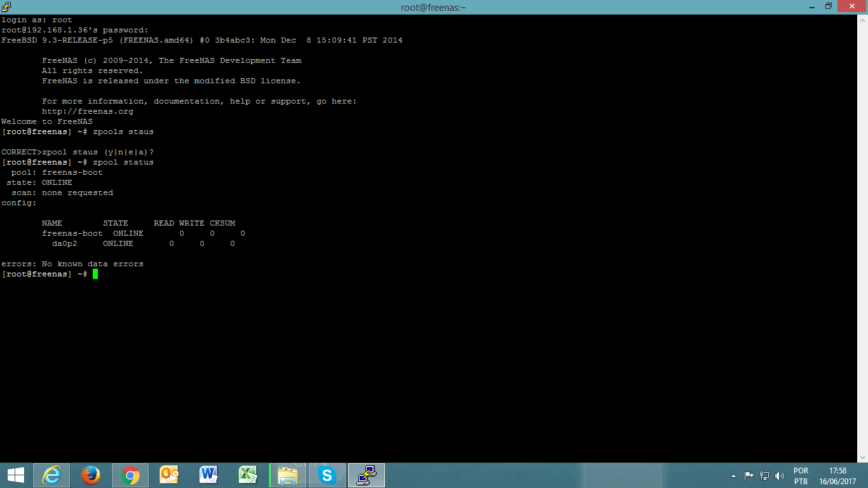Restore down the PuTTY window
Viewport: 868px width, 488px height.
point(828,6)
